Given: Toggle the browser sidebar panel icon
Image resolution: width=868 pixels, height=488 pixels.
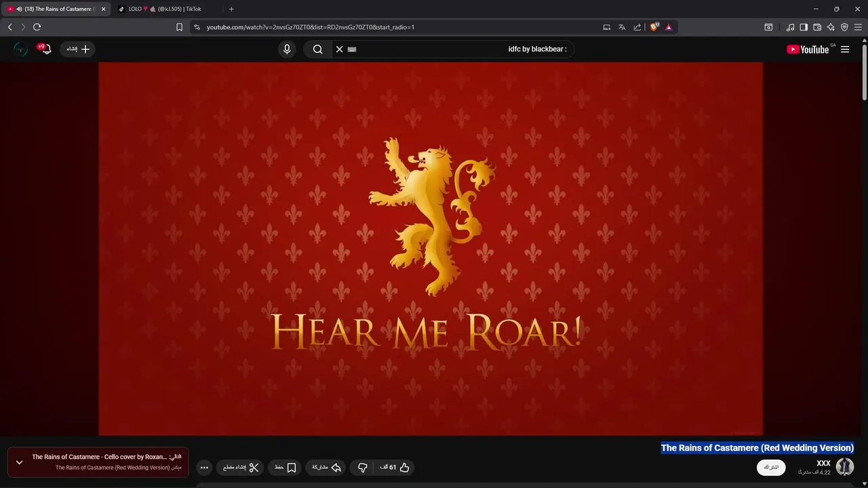Looking at the screenshot, I should [804, 27].
